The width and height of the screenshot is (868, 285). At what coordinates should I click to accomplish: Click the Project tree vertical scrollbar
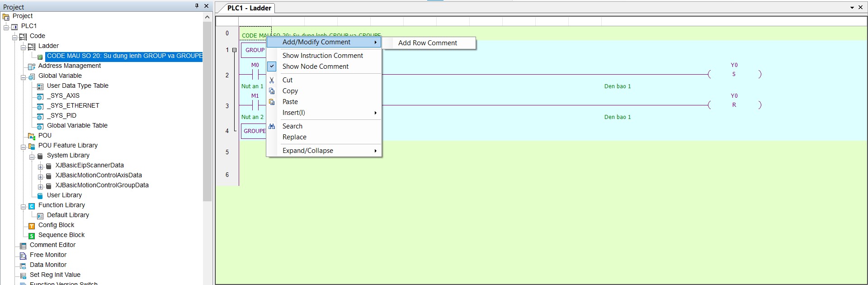(207, 113)
